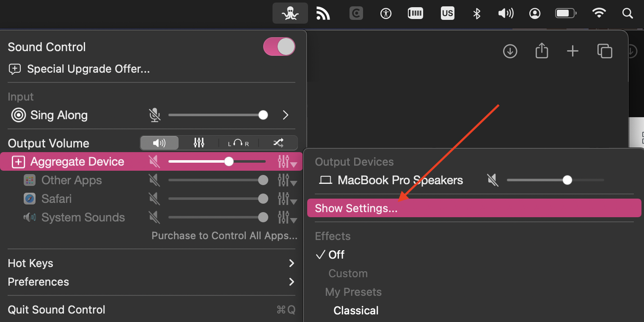Expand the Hot Keys submenu
The width and height of the screenshot is (644, 322).
tap(291, 263)
